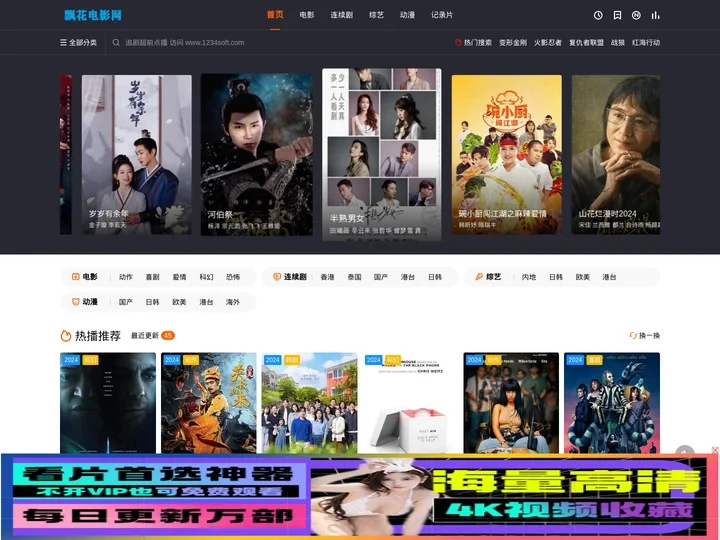
Task: Click the 换一换 refresh icon
Action: [633, 335]
